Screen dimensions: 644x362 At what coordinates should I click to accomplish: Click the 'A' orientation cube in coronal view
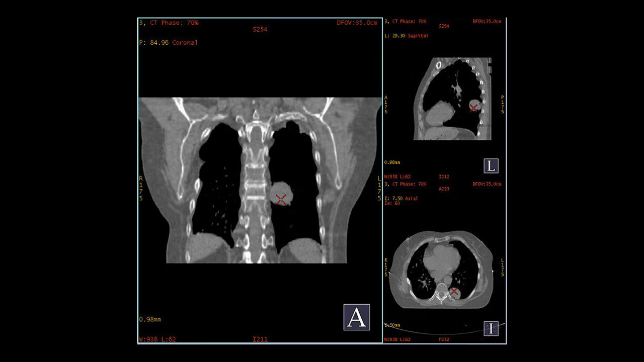click(356, 317)
